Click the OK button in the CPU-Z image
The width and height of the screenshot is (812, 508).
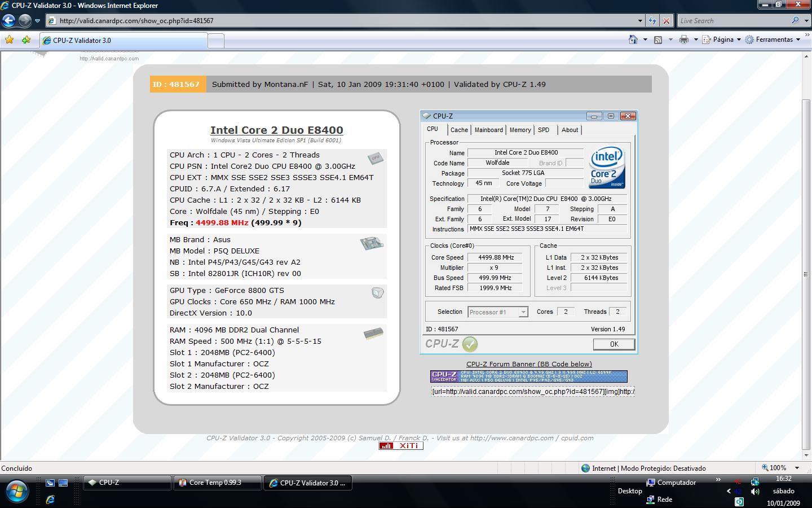click(614, 344)
